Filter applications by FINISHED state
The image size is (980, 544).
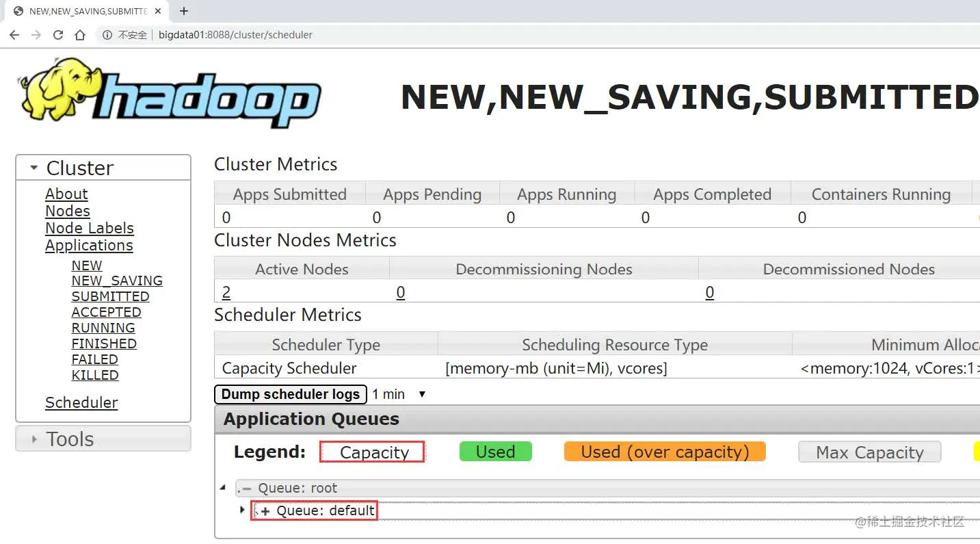tap(104, 344)
